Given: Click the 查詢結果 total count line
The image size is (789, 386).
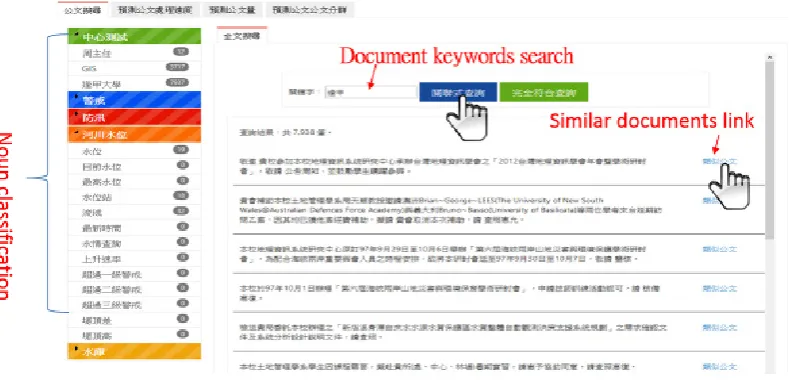Looking at the screenshot, I should [285, 133].
